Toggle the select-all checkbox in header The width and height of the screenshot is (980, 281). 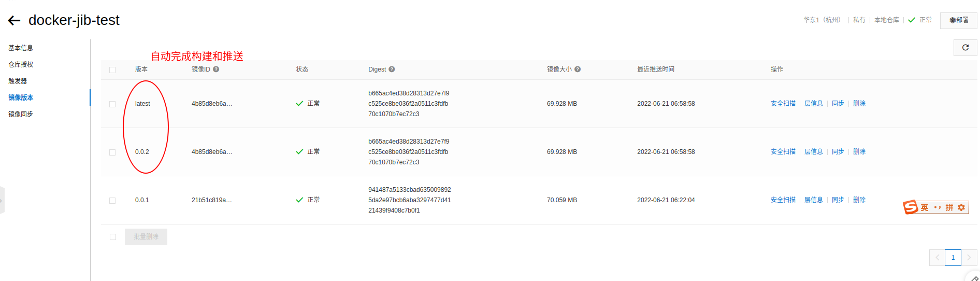click(x=112, y=70)
